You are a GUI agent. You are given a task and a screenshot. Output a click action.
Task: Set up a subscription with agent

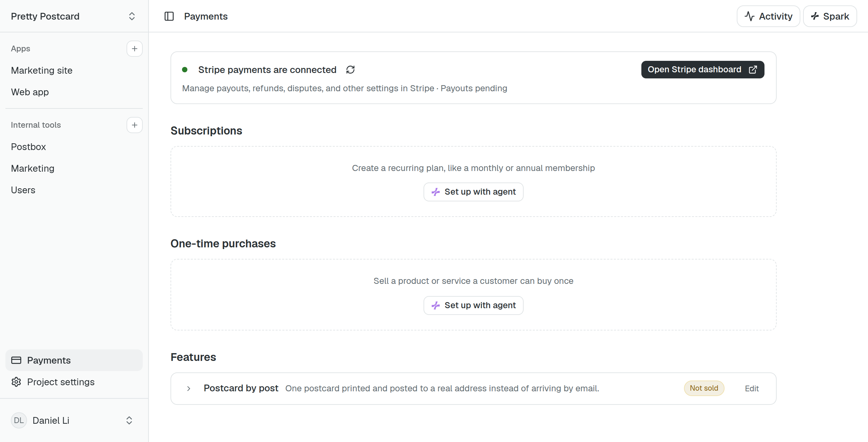tap(473, 192)
